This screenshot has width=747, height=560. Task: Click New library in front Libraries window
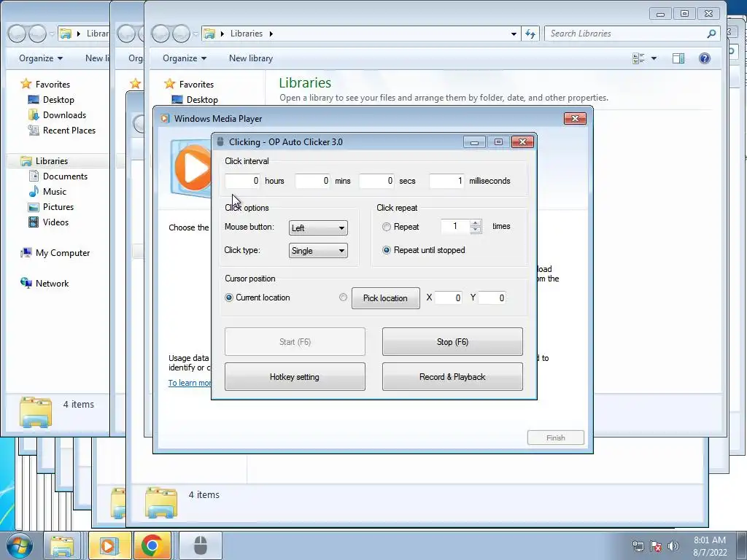pos(251,58)
